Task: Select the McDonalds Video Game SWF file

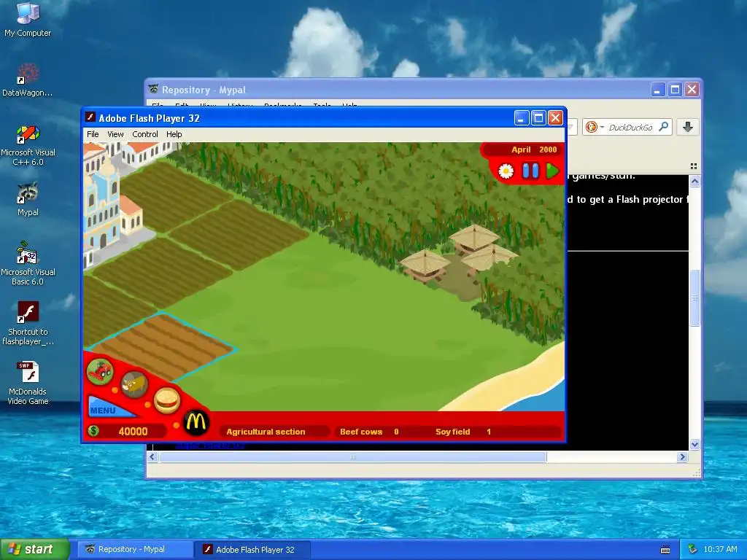Action: click(28, 384)
